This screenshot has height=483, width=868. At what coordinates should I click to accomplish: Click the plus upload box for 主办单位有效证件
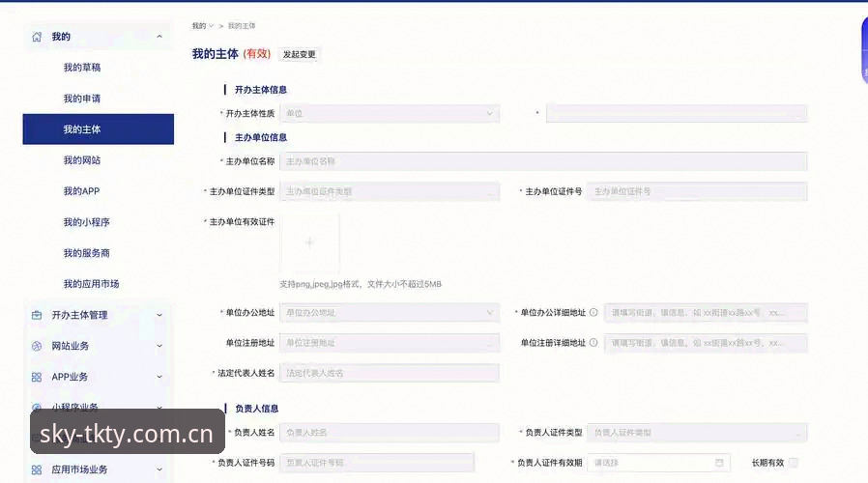(x=310, y=242)
